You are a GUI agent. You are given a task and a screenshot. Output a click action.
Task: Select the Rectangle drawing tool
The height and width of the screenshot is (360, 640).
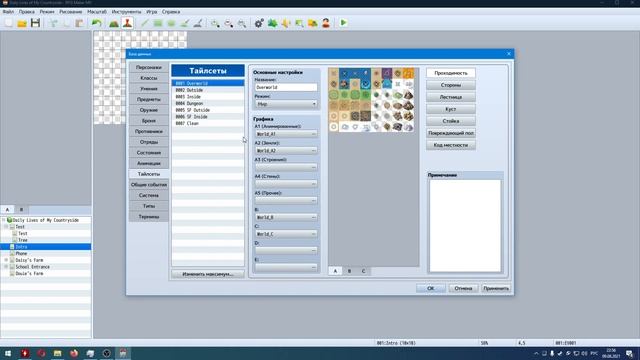coord(158,23)
